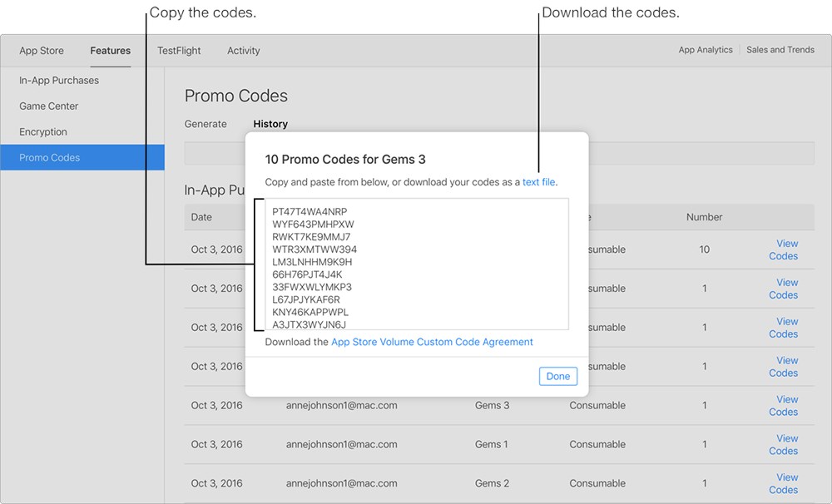Open Game Center sidebar item

(49, 106)
